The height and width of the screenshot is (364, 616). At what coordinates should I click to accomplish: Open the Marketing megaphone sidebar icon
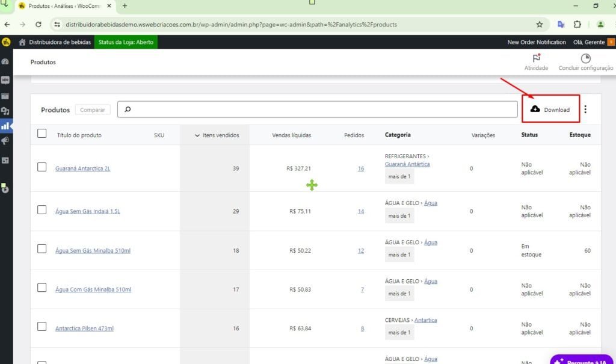(5, 141)
